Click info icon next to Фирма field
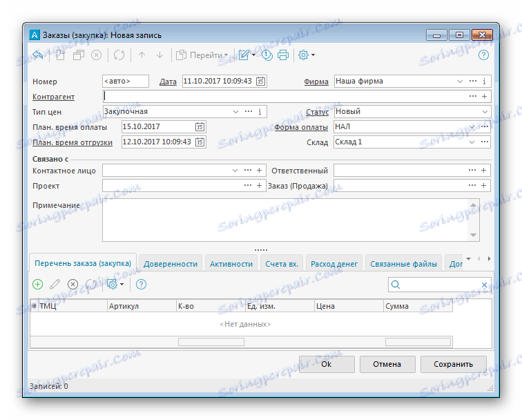The image size is (522, 420). (484, 82)
